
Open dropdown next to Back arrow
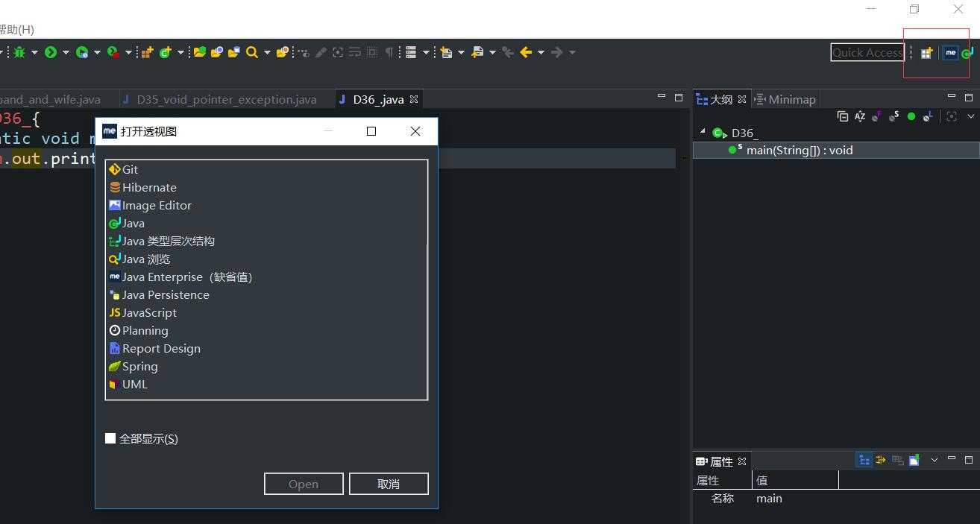point(541,52)
